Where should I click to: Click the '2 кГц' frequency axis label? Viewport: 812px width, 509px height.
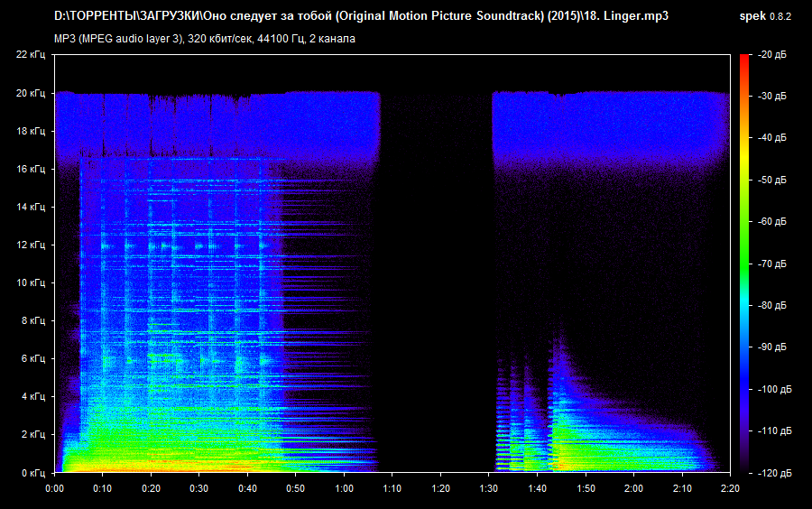coord(33,434)
